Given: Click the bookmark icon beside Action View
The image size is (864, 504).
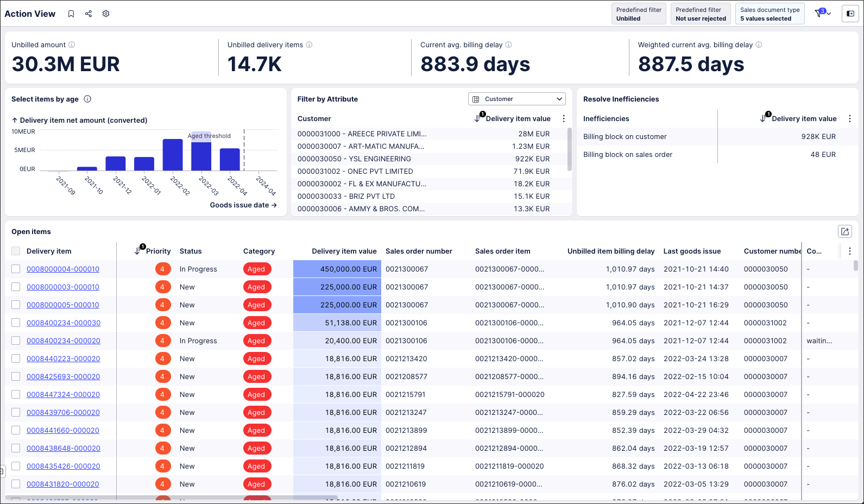Looking at the screenshot, I should click(x=71, y=14).
